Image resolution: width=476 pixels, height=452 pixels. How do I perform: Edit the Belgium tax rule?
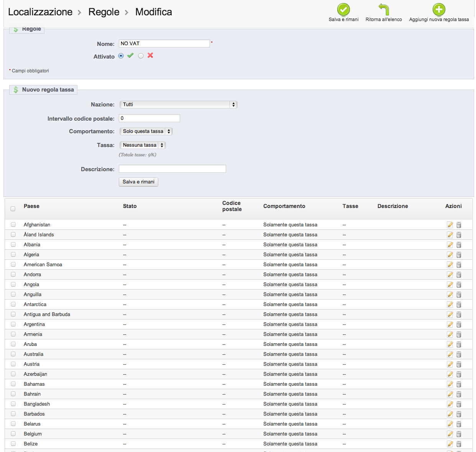[x=450, y=434]
